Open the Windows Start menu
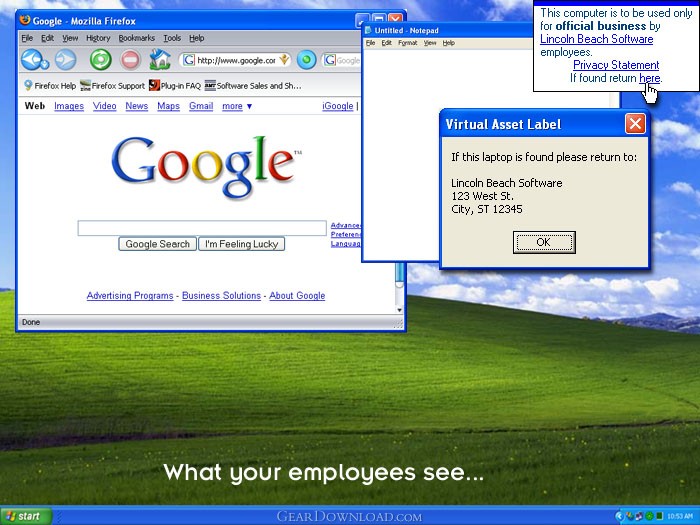700x525 pixels. coord(24,516)
